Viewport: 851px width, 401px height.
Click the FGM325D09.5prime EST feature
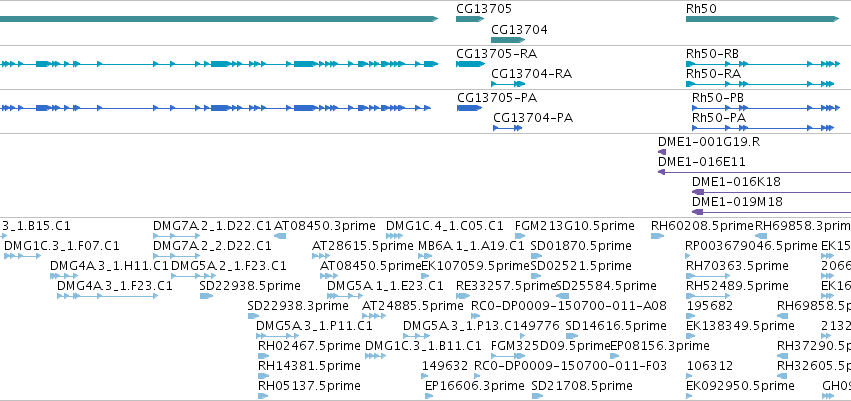508,357
